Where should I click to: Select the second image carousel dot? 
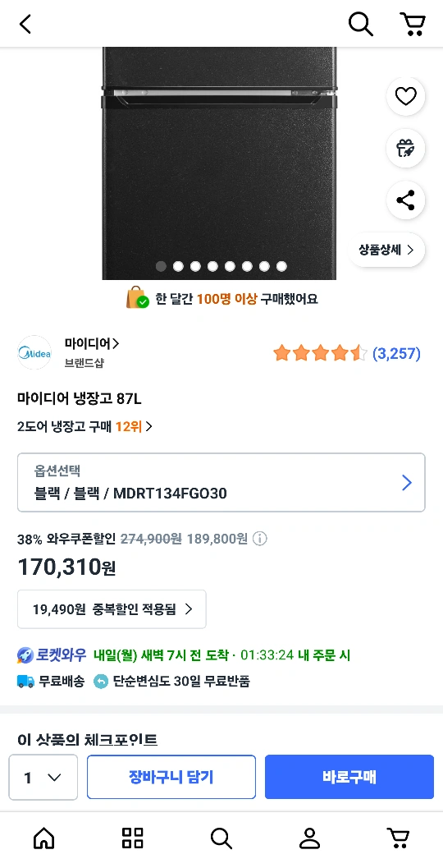coord(178,266)
